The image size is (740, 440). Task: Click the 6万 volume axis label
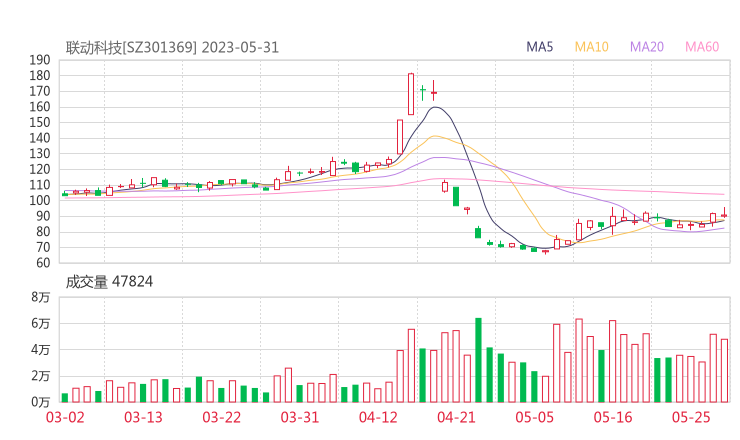tap(41, 323)
